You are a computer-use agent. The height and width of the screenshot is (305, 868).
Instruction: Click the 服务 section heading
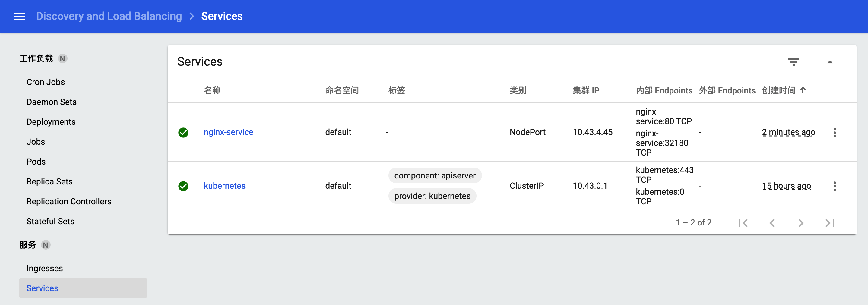click(x=28, y=245)
